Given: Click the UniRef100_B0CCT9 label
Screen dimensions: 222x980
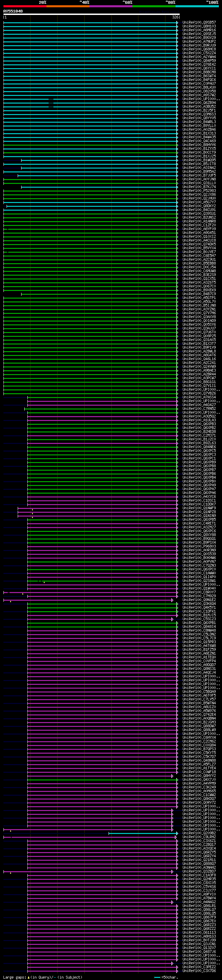Looking at the screenshot, I should 199,152.
